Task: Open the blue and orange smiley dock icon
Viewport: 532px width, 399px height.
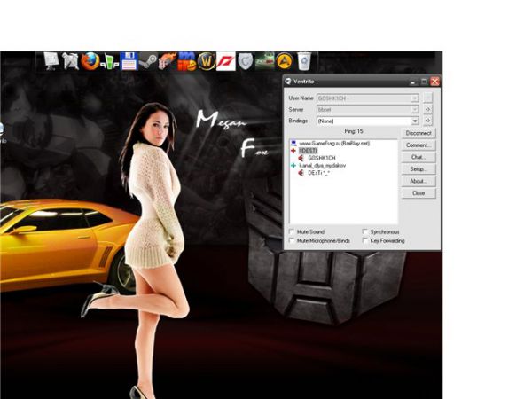Action: coord(187,61)
